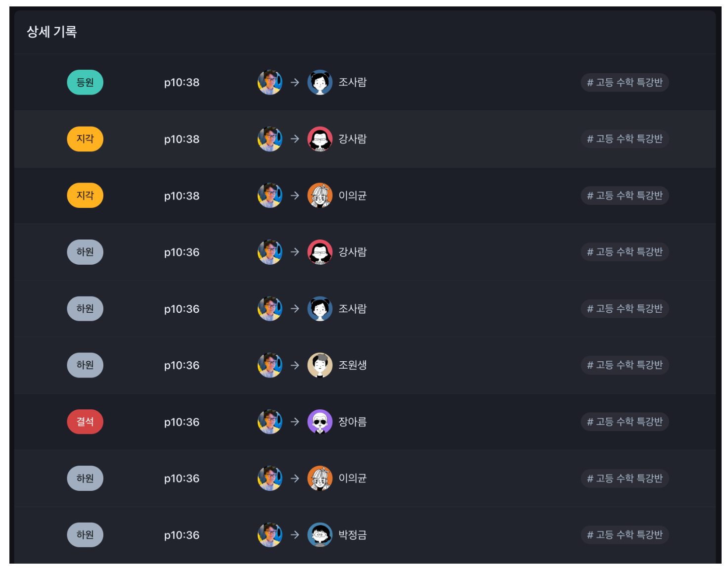This screenshot has width=728, height=576.
Task: Click the green 등원 status badge
Action: [85, 82]
